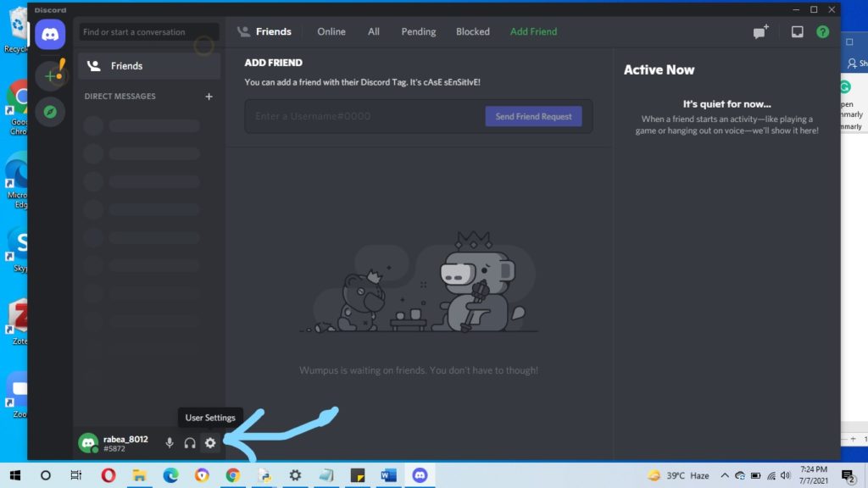Open the Wi-Fi network tray icon
Screen dimensions: 868x488
[771, 475]
